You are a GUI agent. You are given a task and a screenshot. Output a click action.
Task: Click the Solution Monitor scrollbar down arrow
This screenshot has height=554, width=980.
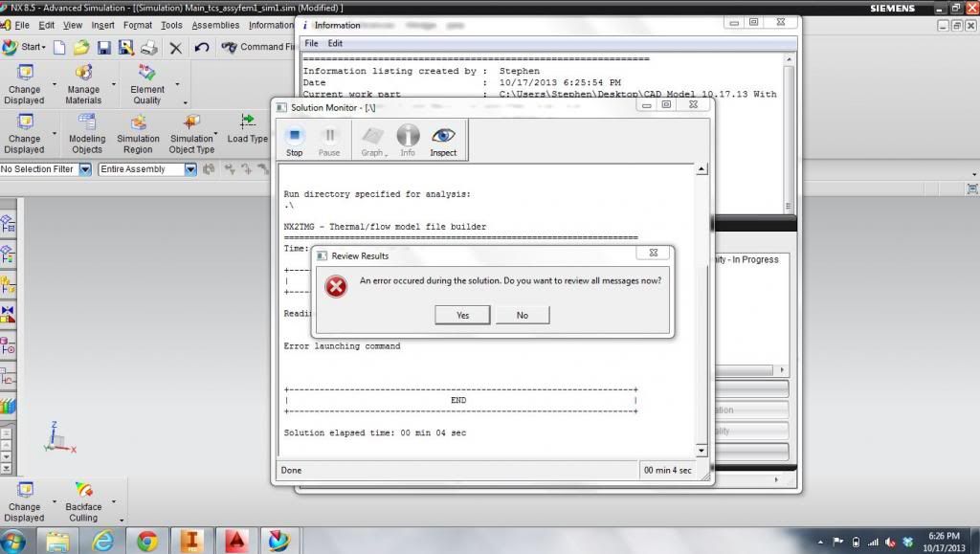pos(702,451)
